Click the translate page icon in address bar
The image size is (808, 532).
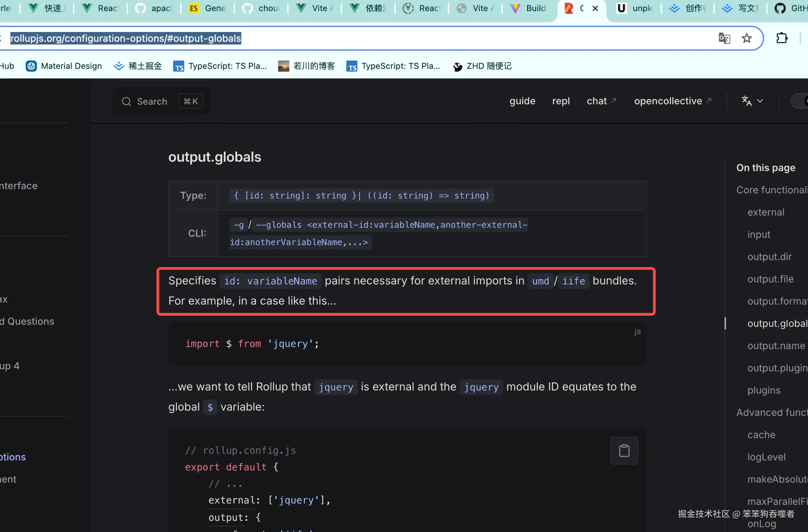point(724,38)
